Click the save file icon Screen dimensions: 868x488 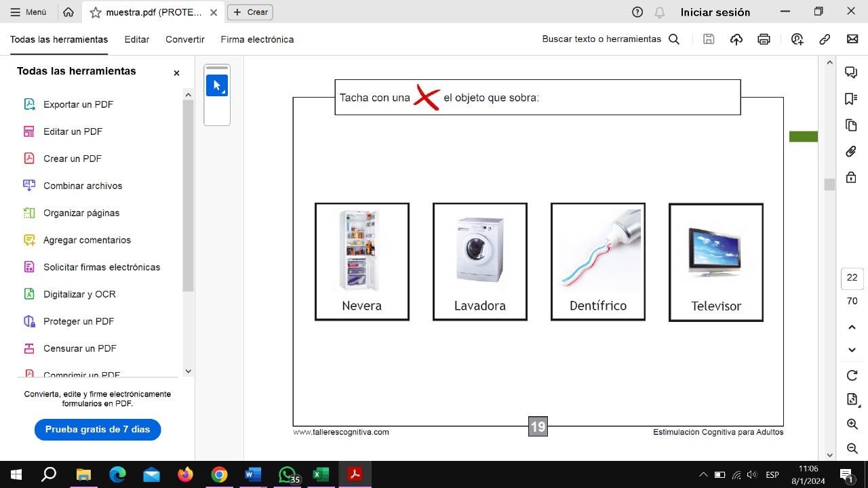[709, 39]
